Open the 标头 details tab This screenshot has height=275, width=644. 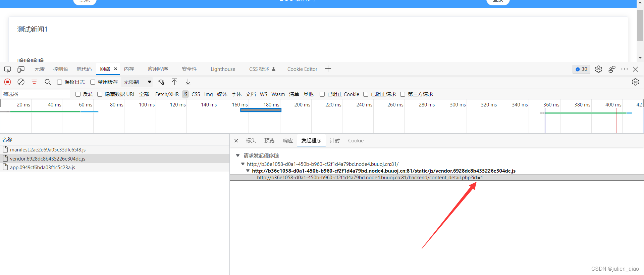(251, 141)
